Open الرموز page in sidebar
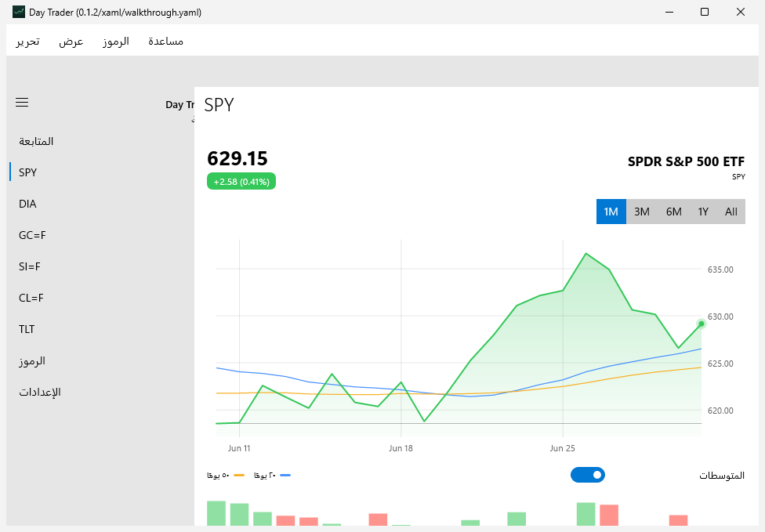Image resolution: width=765 pixels, height=532 pixels. (100, 361)
